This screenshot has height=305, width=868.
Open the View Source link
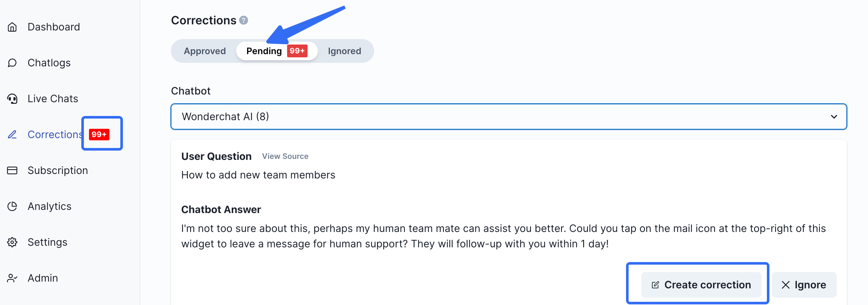(x=285, y=156)
